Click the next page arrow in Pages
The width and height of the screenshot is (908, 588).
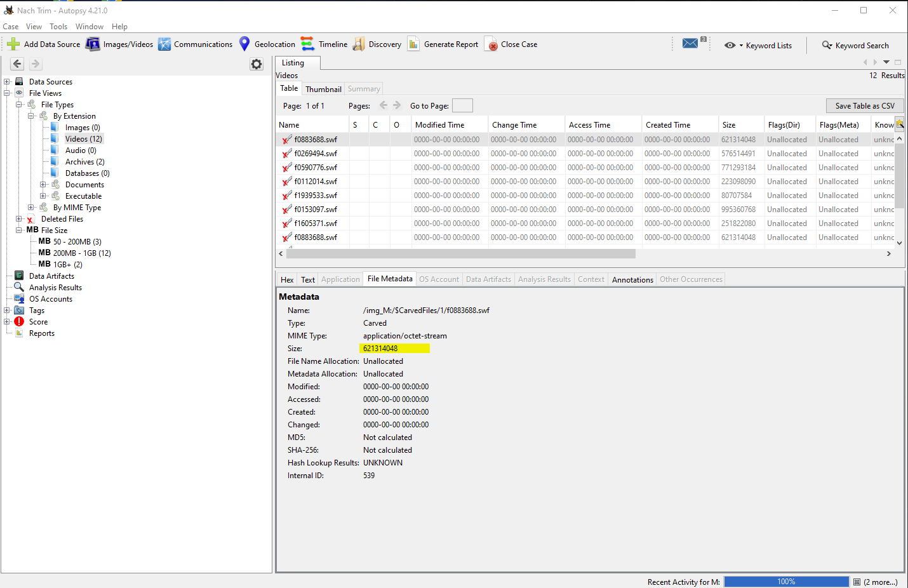point(397,105)
